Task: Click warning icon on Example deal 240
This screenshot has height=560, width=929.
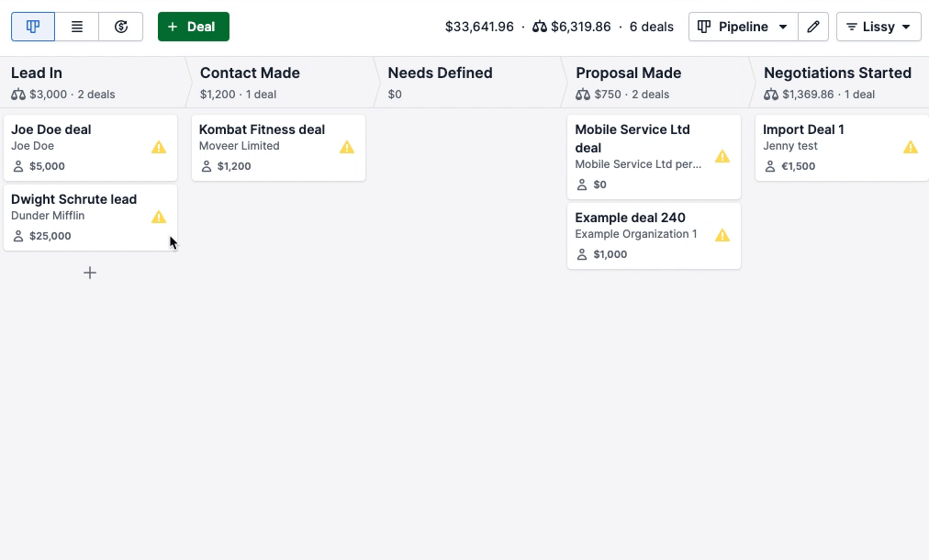Action: (x=722, y=235)
